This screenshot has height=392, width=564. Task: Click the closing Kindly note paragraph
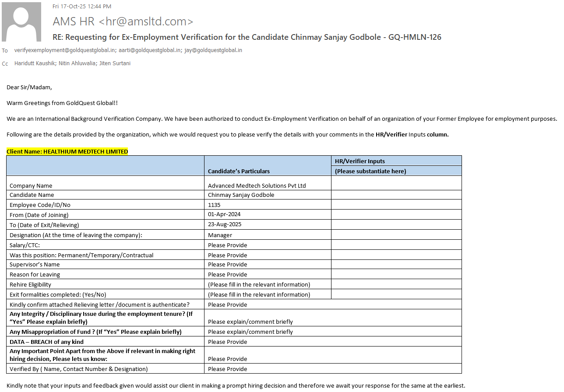tap(236, 385)
